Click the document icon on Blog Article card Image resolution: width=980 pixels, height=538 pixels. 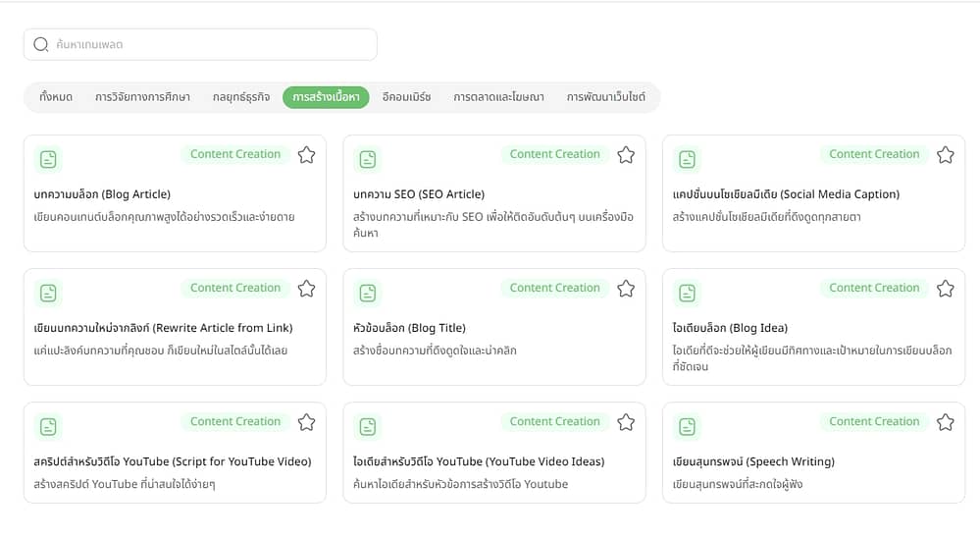[48, 159]
